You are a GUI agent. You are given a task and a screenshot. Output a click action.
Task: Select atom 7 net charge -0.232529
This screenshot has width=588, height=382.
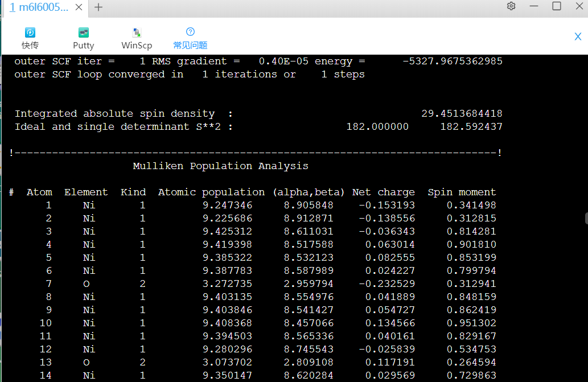pos(386,284)
